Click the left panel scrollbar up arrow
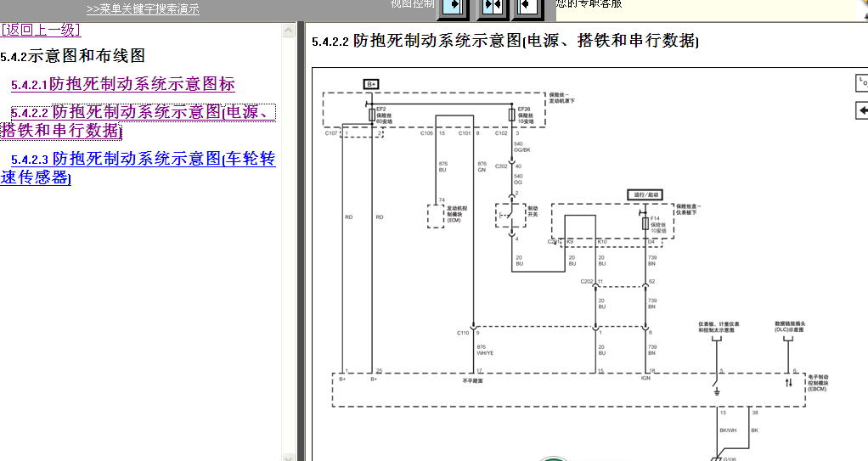This screenshot has height=461, width=868. click(289, 30)
